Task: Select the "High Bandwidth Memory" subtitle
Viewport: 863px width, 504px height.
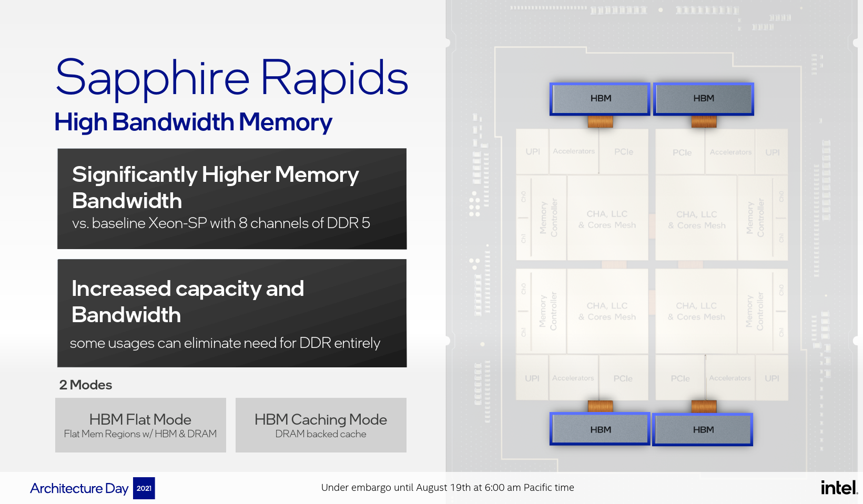Action: [193, 122]
